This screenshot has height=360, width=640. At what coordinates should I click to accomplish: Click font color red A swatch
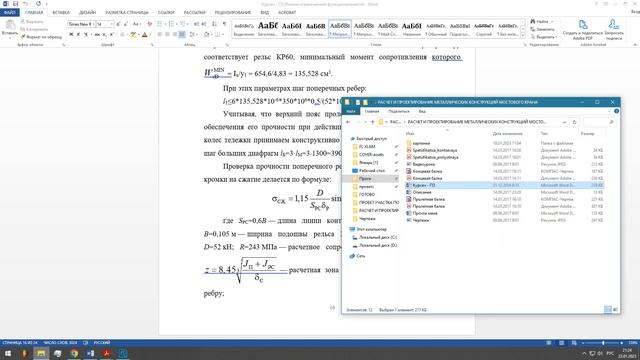point(144,35)
